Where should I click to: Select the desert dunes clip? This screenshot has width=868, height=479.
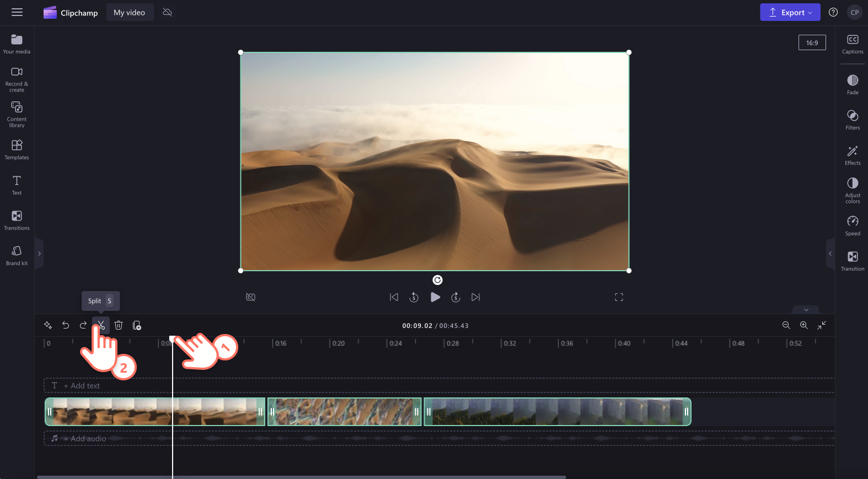click(155, 412)
